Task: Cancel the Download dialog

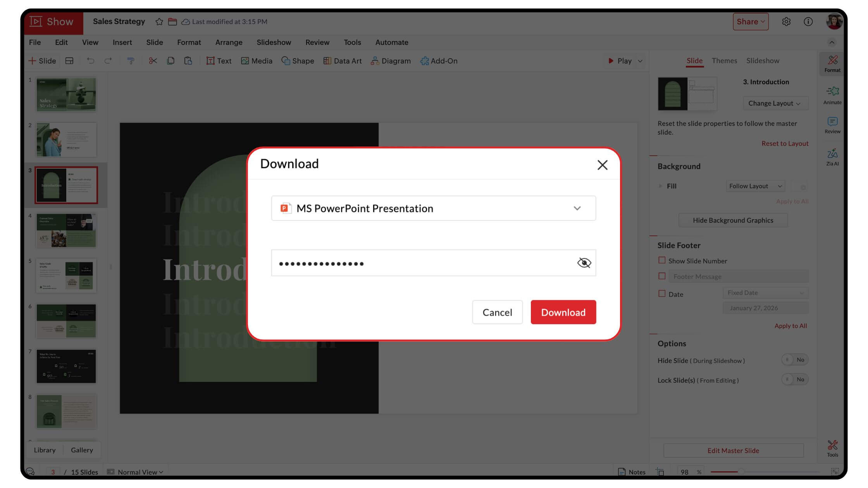Action: (x=497, y=312)
